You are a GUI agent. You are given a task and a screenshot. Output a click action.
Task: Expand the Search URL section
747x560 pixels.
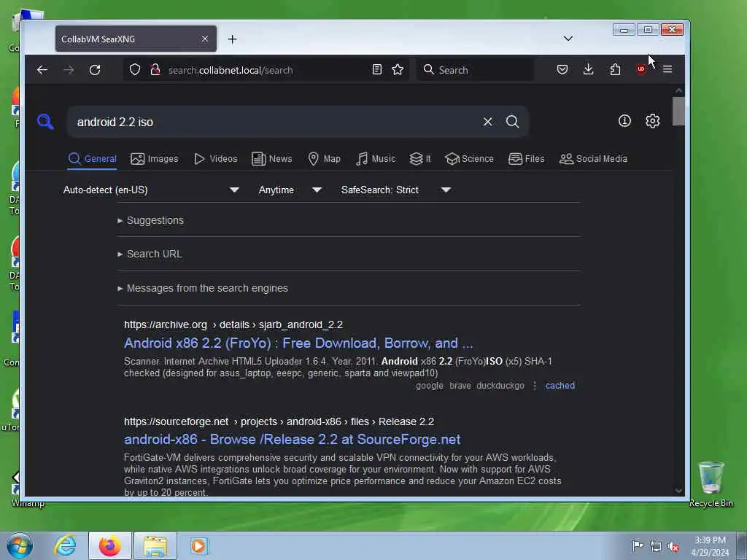(150, 254)
